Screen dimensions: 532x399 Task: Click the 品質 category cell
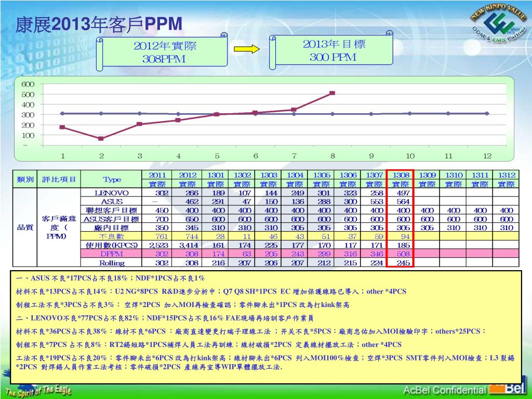[25, 228]
